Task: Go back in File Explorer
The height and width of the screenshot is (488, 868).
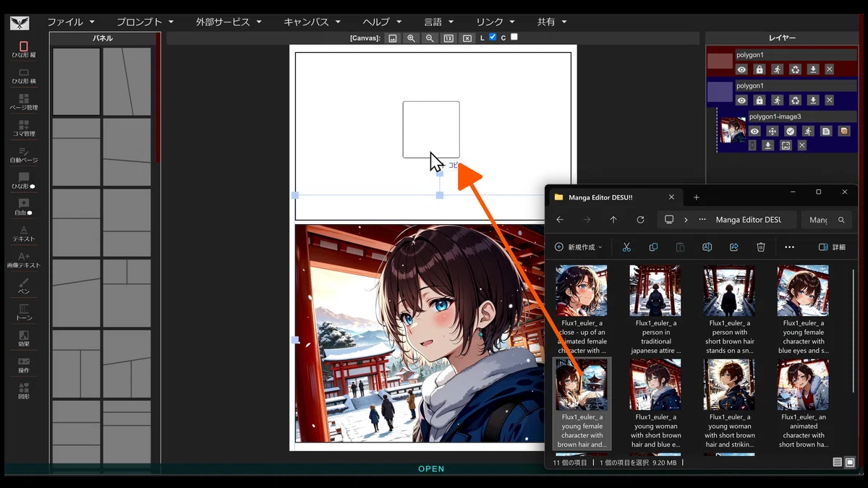Action: pyautogui.click(x=560, y=220)
